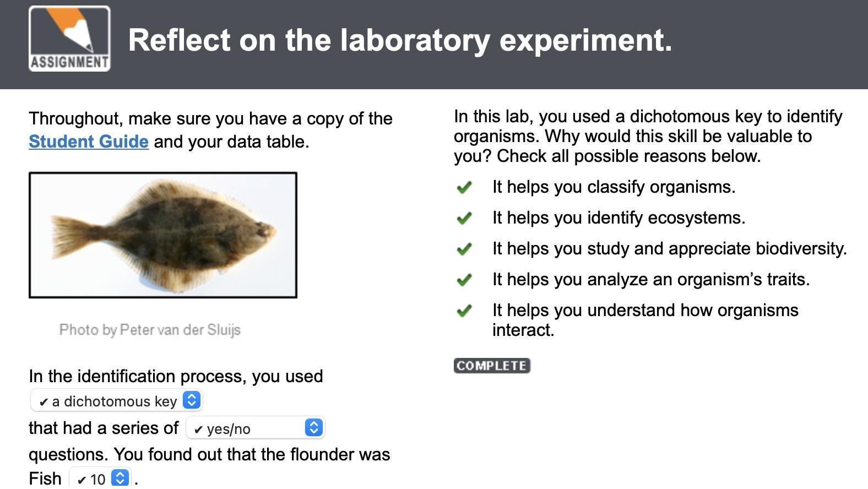
Task: Click the 'Reflect on the laboratory experiment' heading
Action: pos(400,40)
